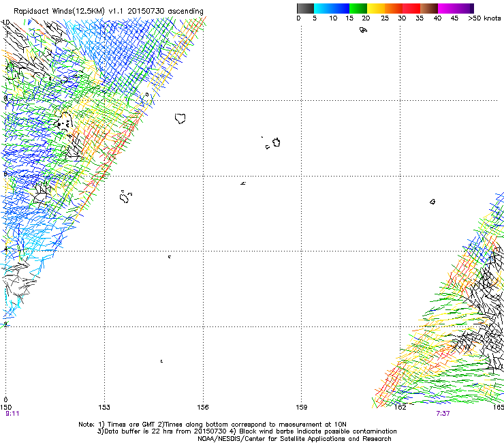Image resolution: width=504 pixels, height=443 pixels.
Task: Click the brown 35–40 knots legend segment
Action: pyautogui.click(x=429, y=8)
